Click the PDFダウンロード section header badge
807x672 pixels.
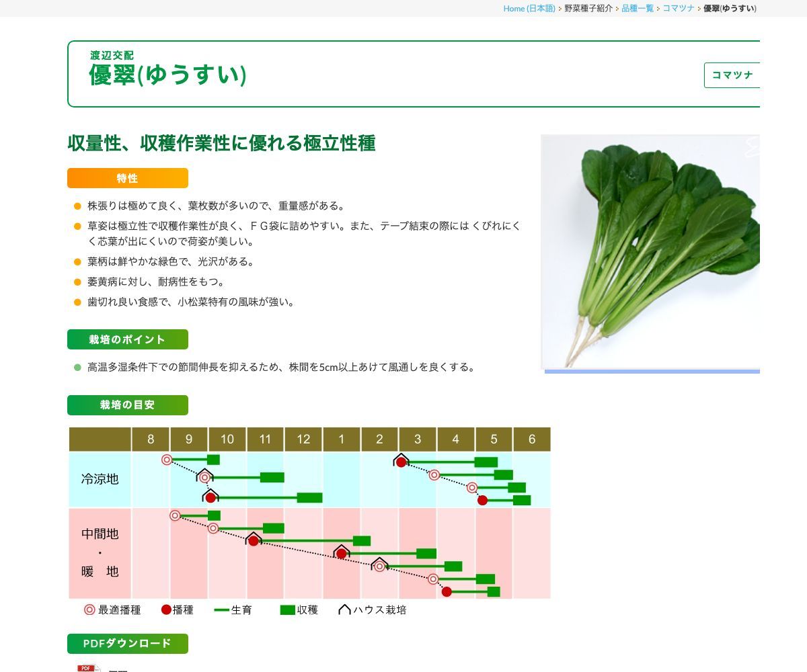(x=127, y=643)
